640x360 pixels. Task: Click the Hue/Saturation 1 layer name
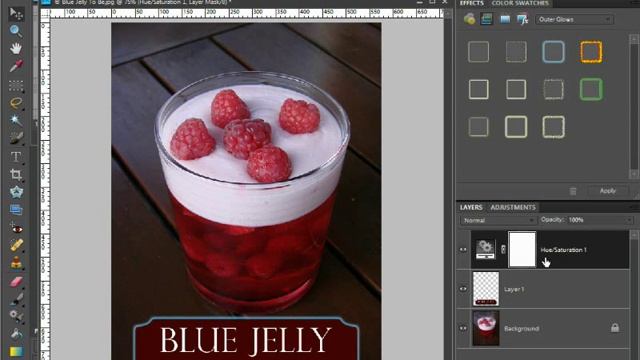(x=563, y=250)
